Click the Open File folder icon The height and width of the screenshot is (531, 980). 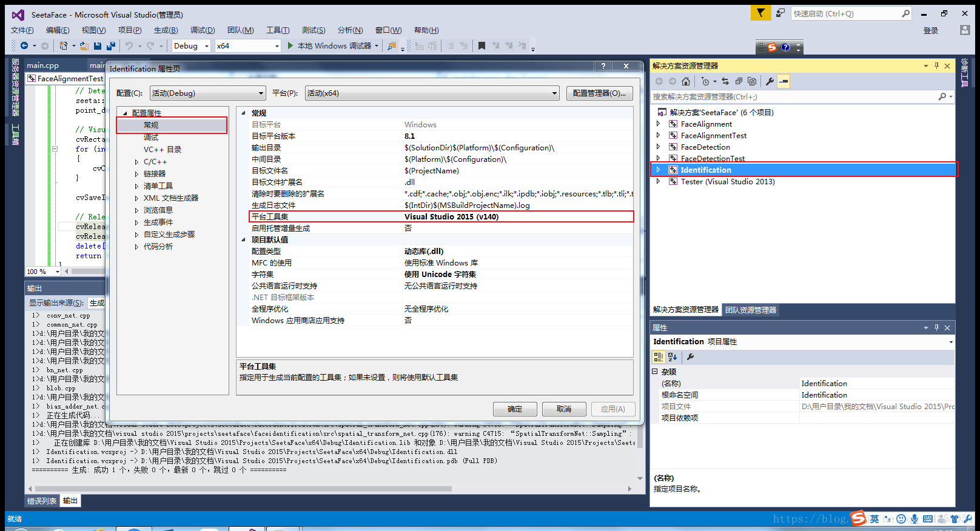click(x=84, y=45)
